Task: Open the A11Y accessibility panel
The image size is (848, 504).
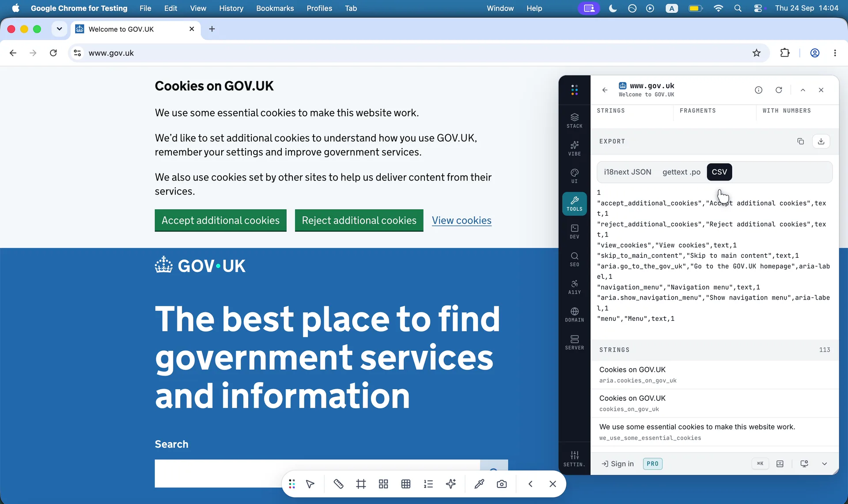Action: tap(574, 287)
